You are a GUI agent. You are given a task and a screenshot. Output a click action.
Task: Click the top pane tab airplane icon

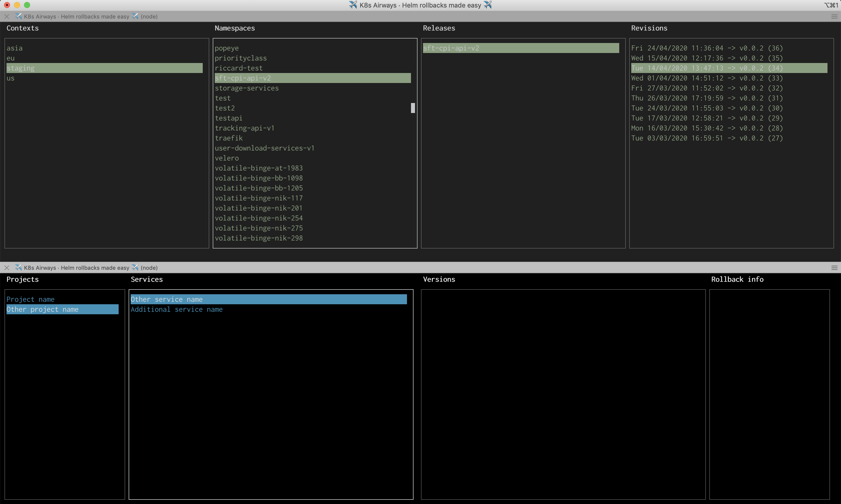click(x=18, y=16)
